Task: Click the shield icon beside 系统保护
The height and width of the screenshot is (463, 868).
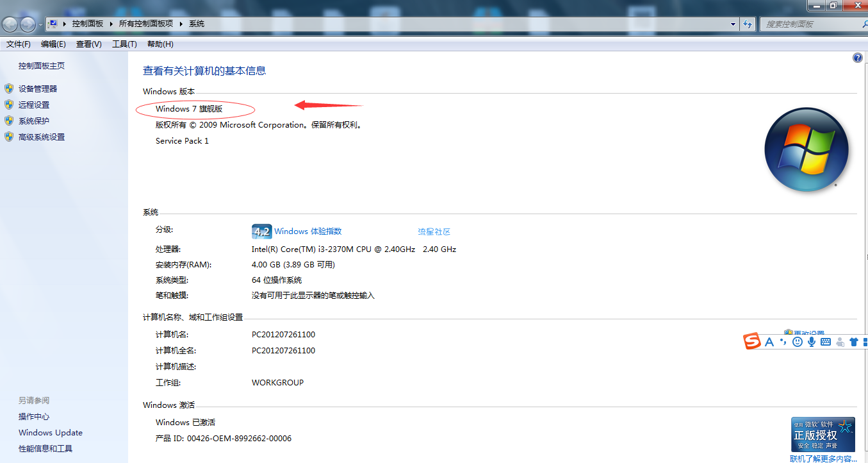Action: [x=9, y=121]
